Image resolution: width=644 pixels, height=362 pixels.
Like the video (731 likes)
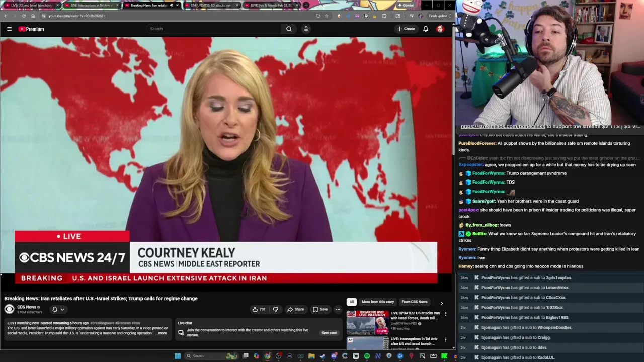pos(259,309)
